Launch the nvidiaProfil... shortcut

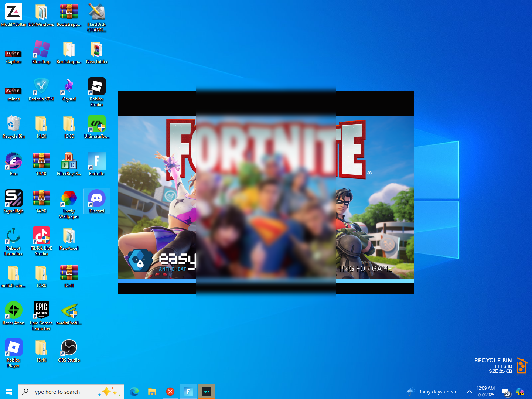[69, 314]
